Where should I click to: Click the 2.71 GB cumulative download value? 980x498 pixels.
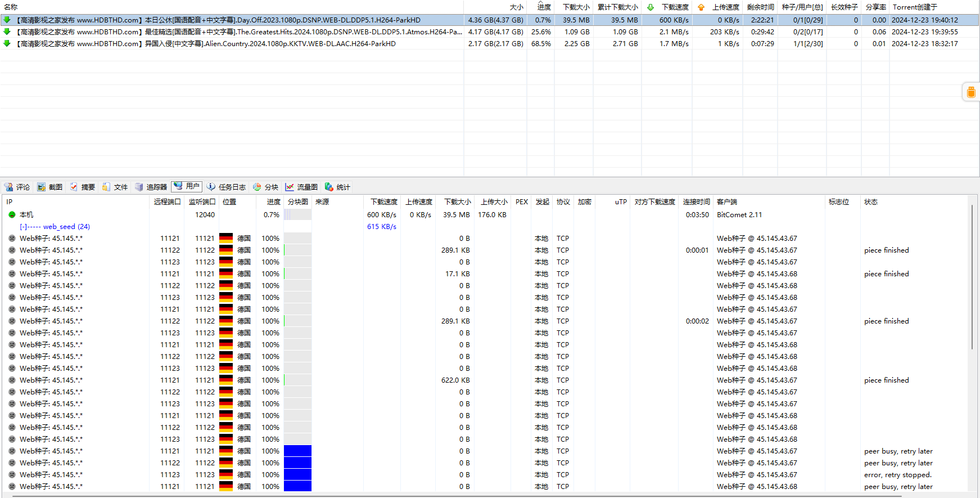pos(625,43)
